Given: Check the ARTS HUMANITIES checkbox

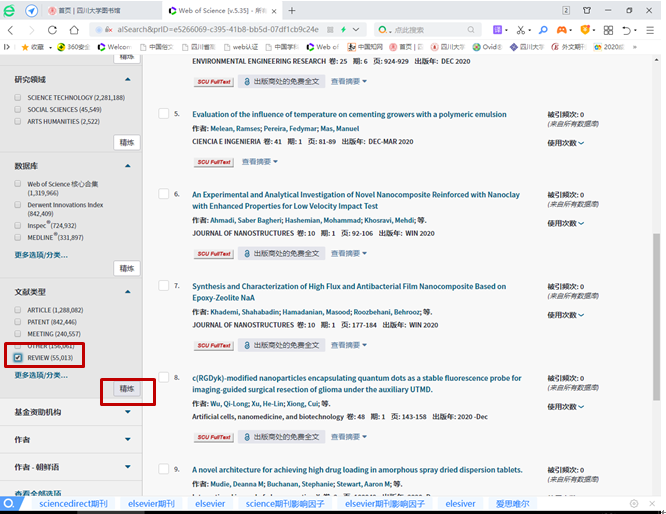Looking at the screenshot, I should pos(17,121).
